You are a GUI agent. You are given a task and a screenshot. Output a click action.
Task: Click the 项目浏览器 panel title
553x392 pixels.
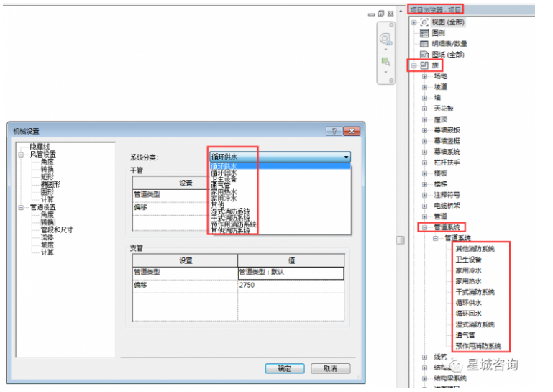click(x=436, y=9)
